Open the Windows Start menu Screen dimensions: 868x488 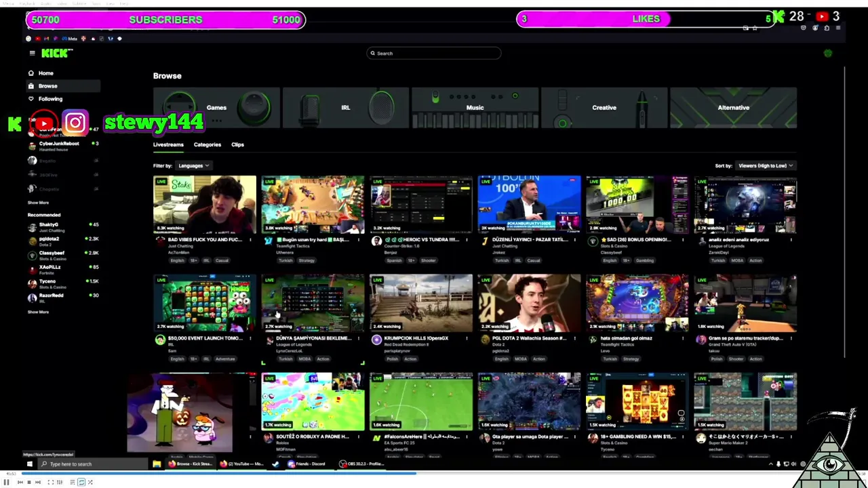tap(29, 464)
